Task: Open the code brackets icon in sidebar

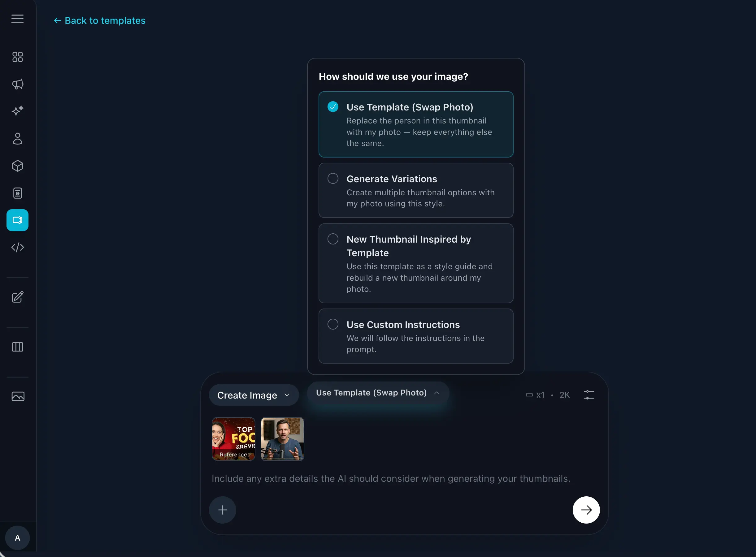Action: pos(18,248)
